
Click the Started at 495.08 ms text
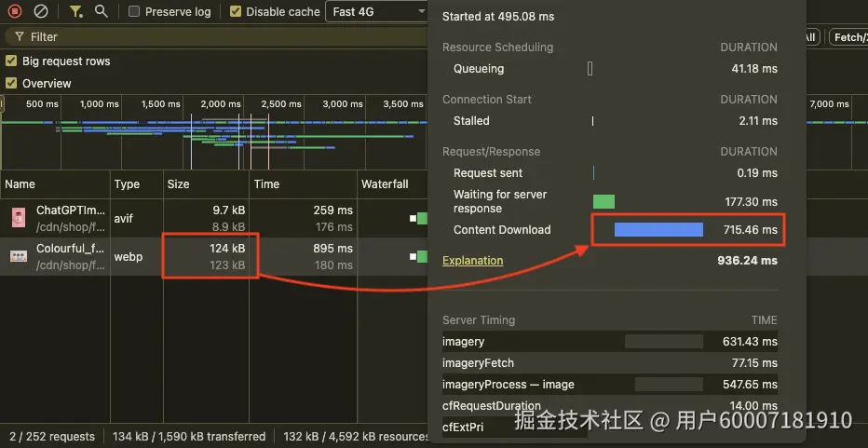pos(498,17)
